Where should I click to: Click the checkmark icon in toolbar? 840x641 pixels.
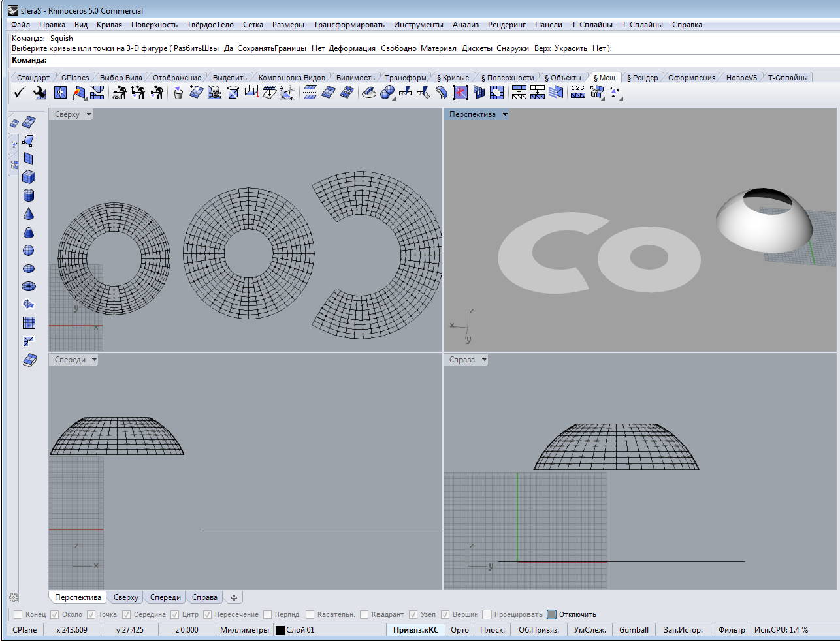pos(19,93)
